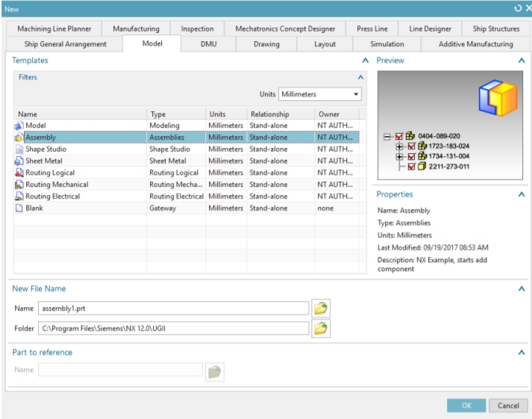Switch to the Line Designer tab

430,29
